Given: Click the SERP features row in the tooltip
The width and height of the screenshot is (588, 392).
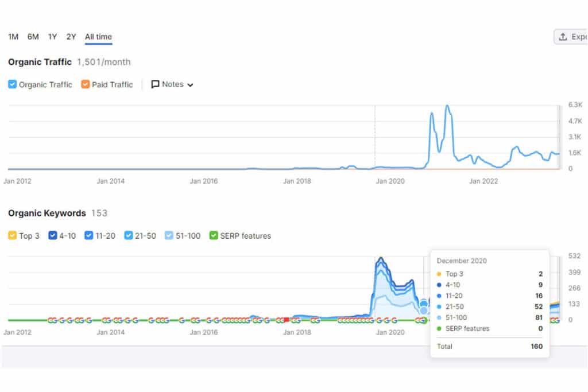Looking at the screenshot, I should 490,329.
